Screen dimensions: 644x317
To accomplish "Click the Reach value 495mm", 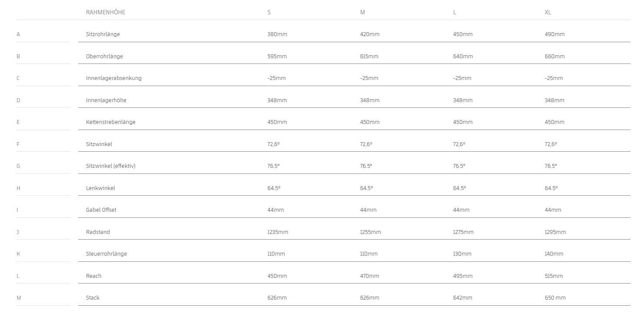I will tap(463, 276).
